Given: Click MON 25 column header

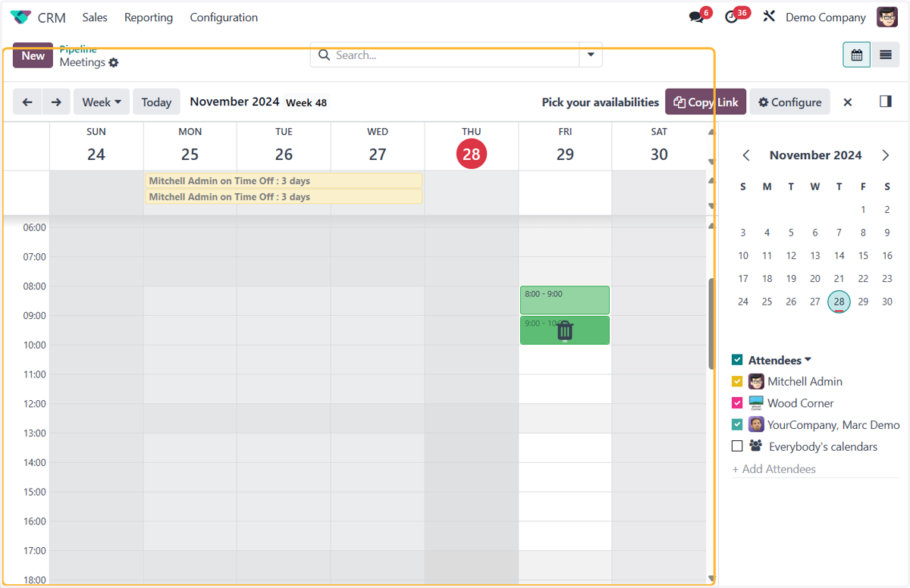Looking at the screenshot, I should click(x=190, y=146).
